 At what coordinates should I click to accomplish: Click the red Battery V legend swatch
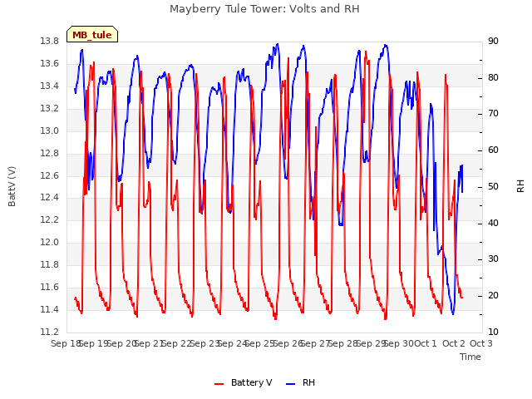[x=219, y=384]
